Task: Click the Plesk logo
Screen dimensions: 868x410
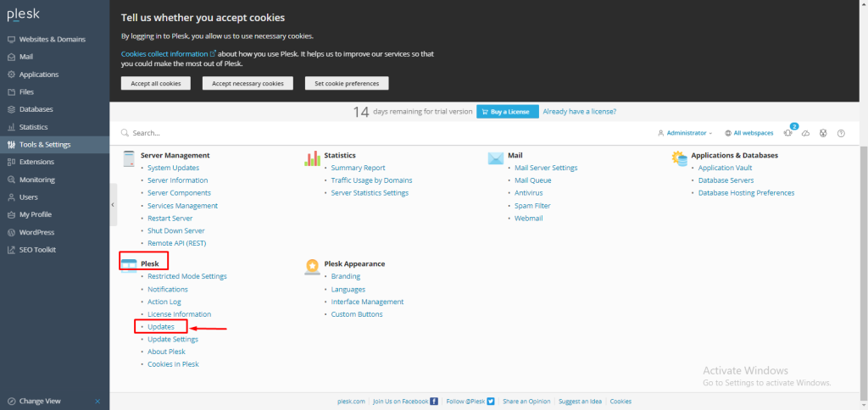Action: pyautogui.click(x=23, y=14)
